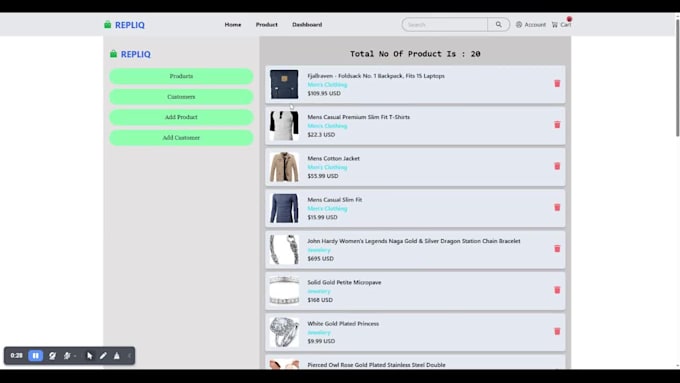Click the Mens Casual Slim Fit thumbnail

tap(284, 208)
